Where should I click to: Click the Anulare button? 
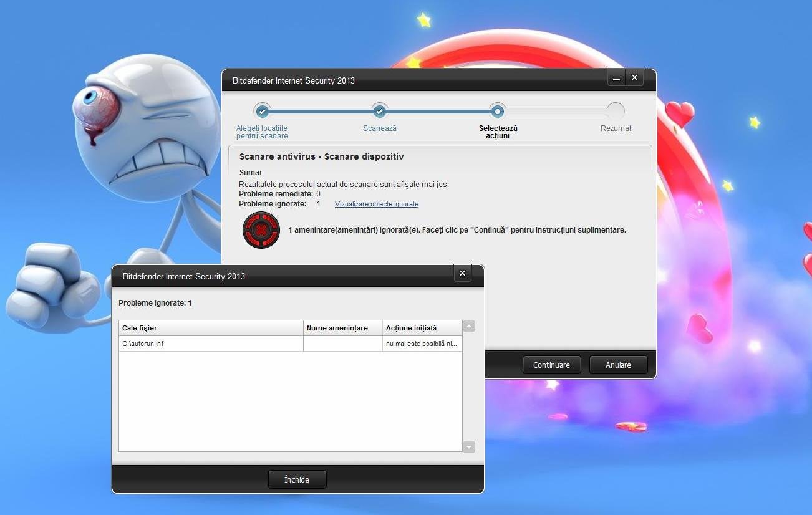(x=618, y=365)
